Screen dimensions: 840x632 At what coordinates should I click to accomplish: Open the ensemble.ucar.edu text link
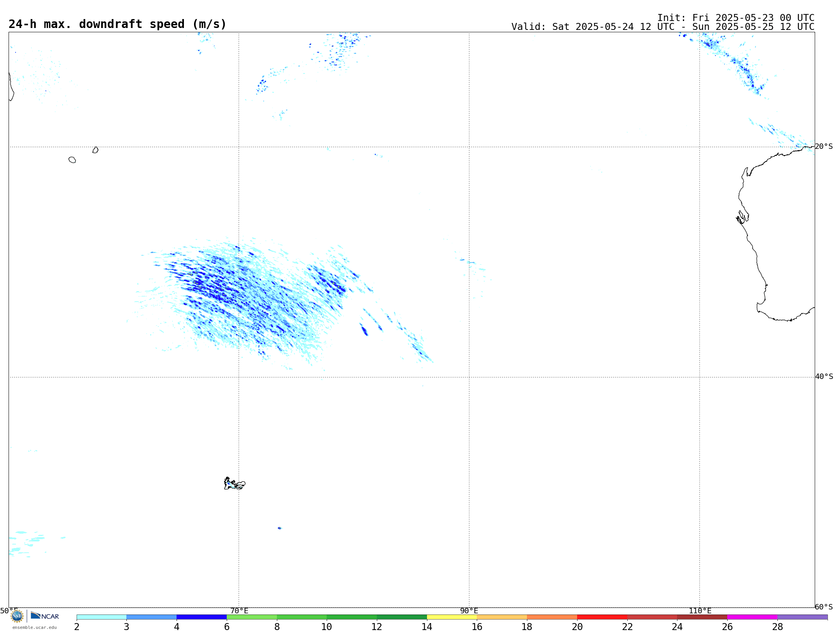[x=35, y=627]
